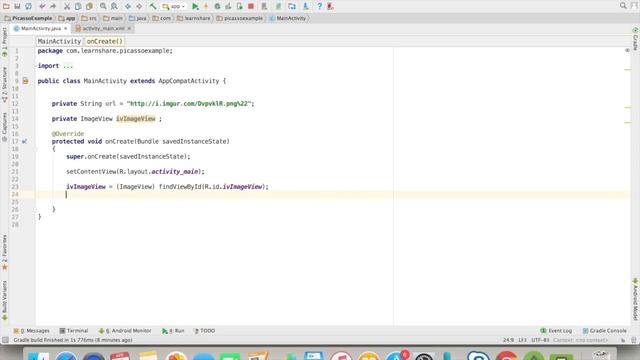The image size is (640, 360).
Task: Open the Terminal tool window
Action: click(x=74, y=331)
